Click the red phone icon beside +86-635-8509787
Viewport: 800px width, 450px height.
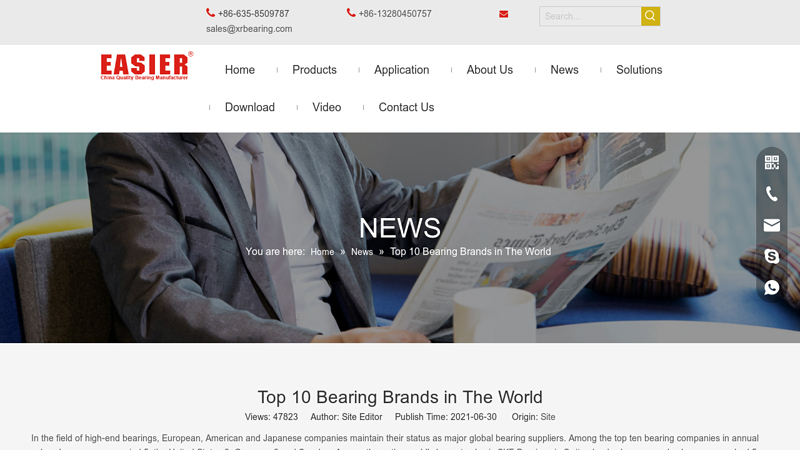pyautogui.click(x=210, y=13)
